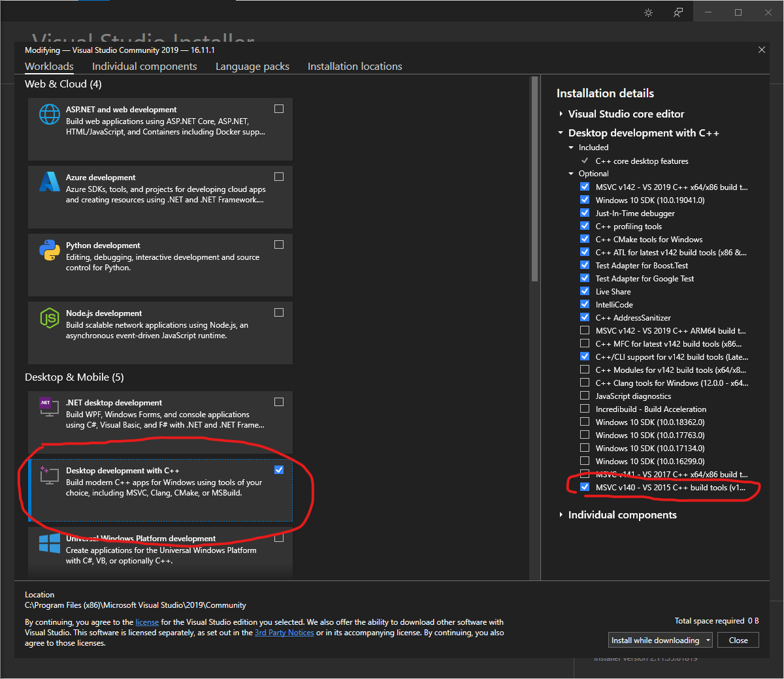Collapse the Included components list
The height and width of the screenshot is (679, 784).
[571, 148]
